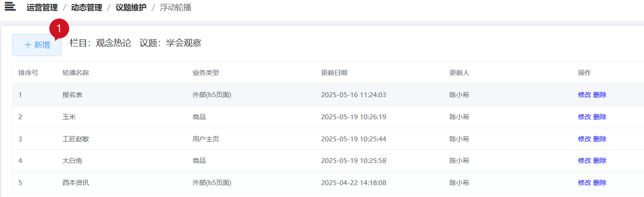This screenshot has width=644, height=197.
Task: Delete the 报名表 carousel entry
Action: click(x=600, y=95)
